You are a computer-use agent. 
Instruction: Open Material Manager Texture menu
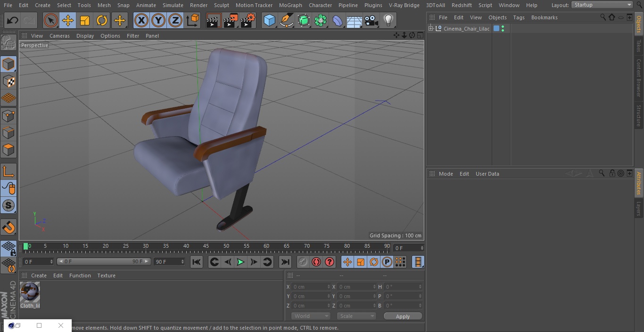coord(106,275)
